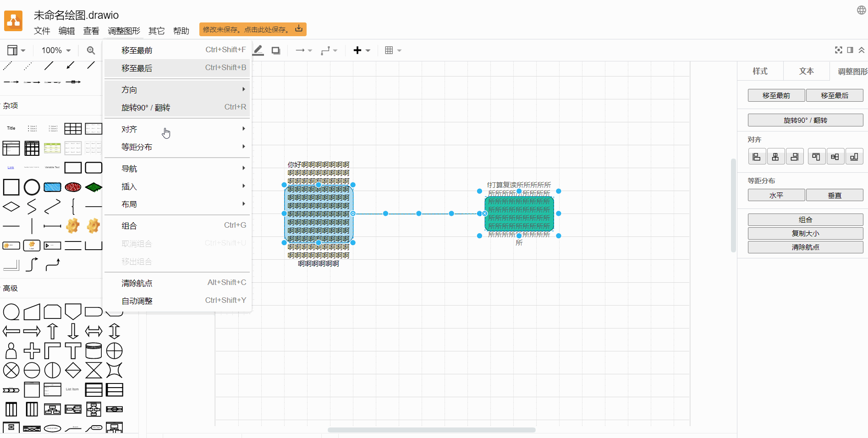Click the 修改未保存 save notice
Image resolution: width=868 pixels, height=438 pixels.
tap(253, 29)
